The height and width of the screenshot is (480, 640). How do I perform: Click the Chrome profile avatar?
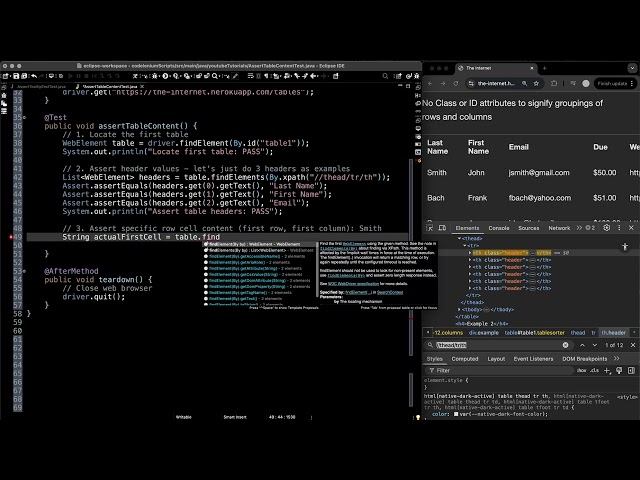tap(586, 83)
